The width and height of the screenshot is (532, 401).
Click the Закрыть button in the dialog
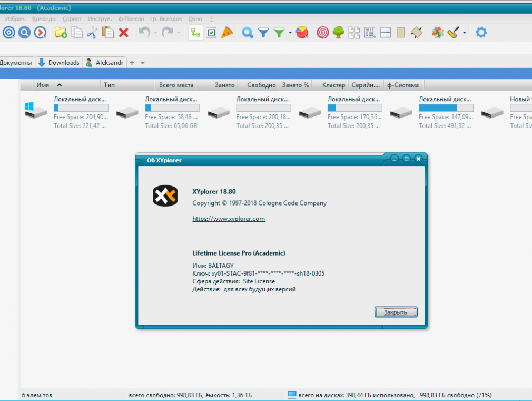click(x=396, y=312)
